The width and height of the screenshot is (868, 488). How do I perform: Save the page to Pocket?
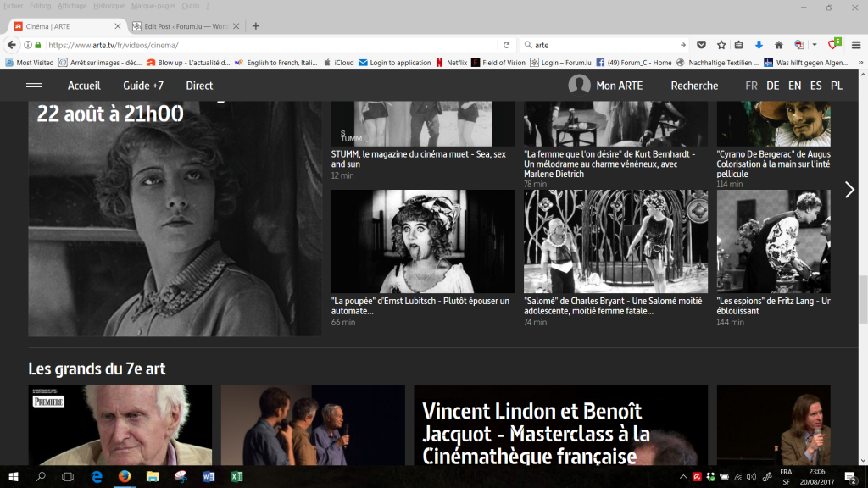701,45
